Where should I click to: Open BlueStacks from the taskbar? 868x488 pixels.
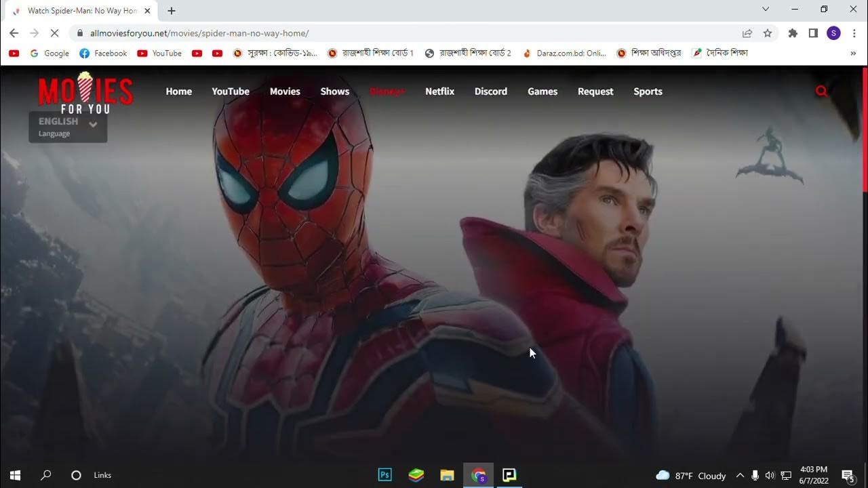click(x=416, y=475)
